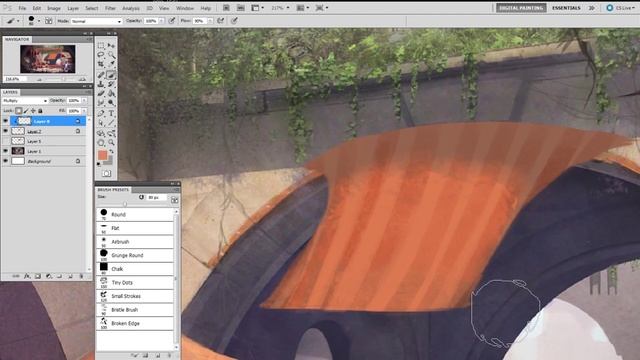Screen dimensions: 640x360
Task: Select the Rectangular Marquee tool
Action: (x=101, y=46)
